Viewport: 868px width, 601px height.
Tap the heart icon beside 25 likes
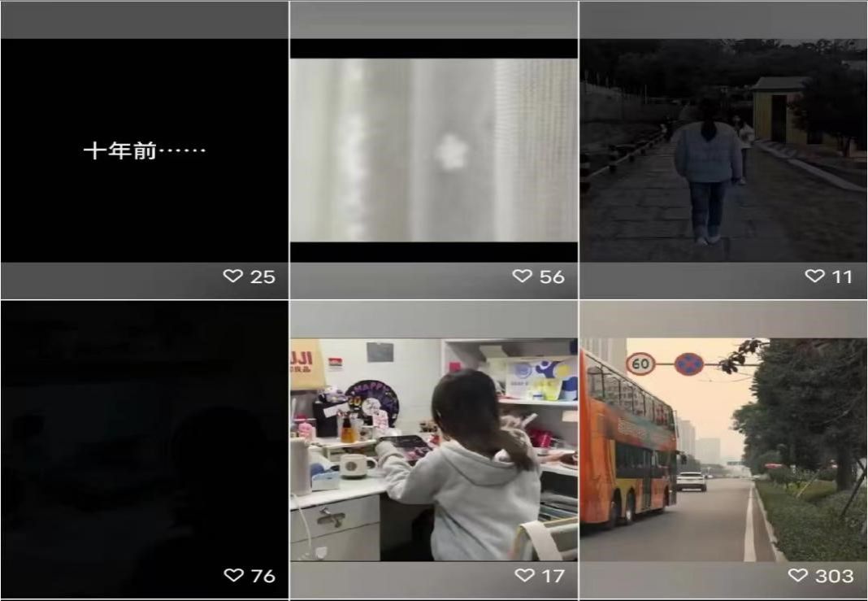pos(233,277)
